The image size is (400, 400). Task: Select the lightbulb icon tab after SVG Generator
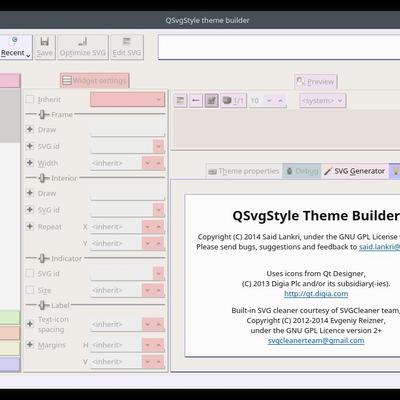click(x=395, y=171)
